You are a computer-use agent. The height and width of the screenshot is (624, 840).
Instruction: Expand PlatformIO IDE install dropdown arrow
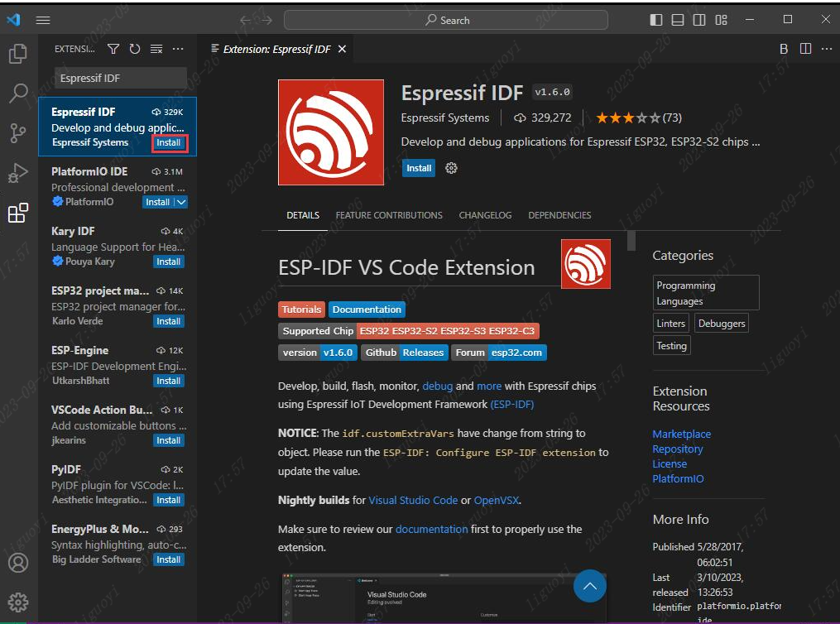point(181,202)
